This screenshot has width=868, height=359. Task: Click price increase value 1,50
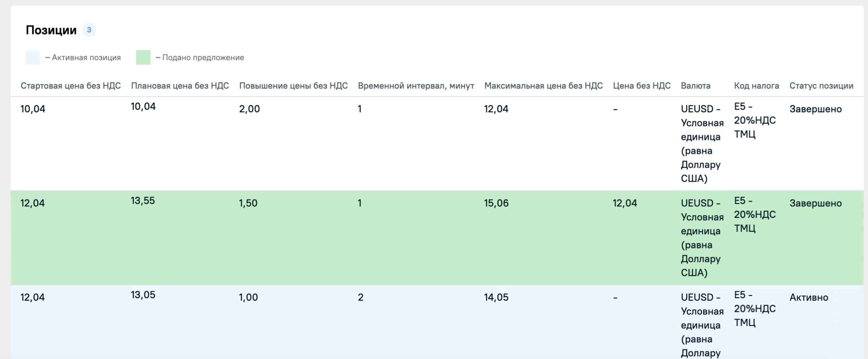[x=248, y=203]
